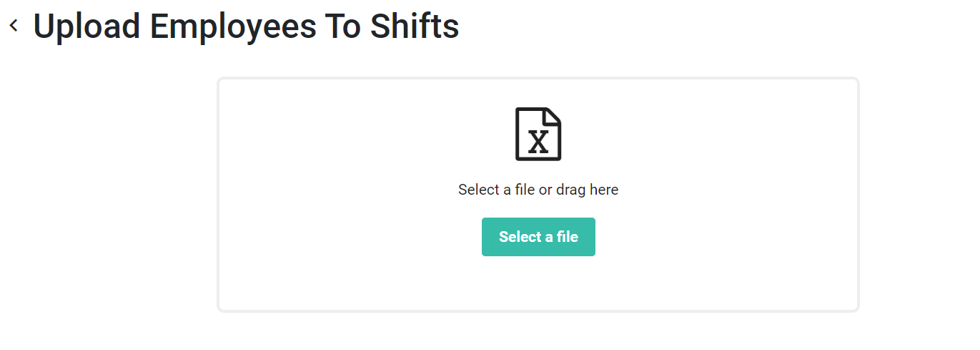
Task: Click the bordered upload card area
Action: point(538,195)
